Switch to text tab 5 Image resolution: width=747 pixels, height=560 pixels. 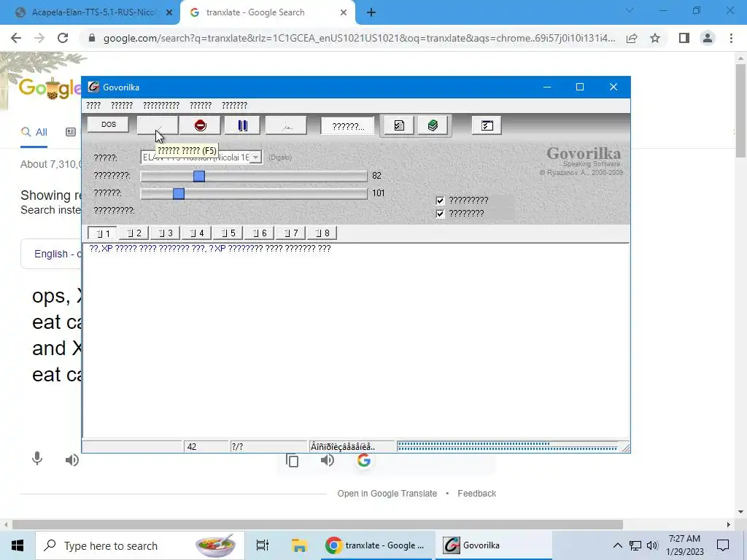tap(228, 233)
